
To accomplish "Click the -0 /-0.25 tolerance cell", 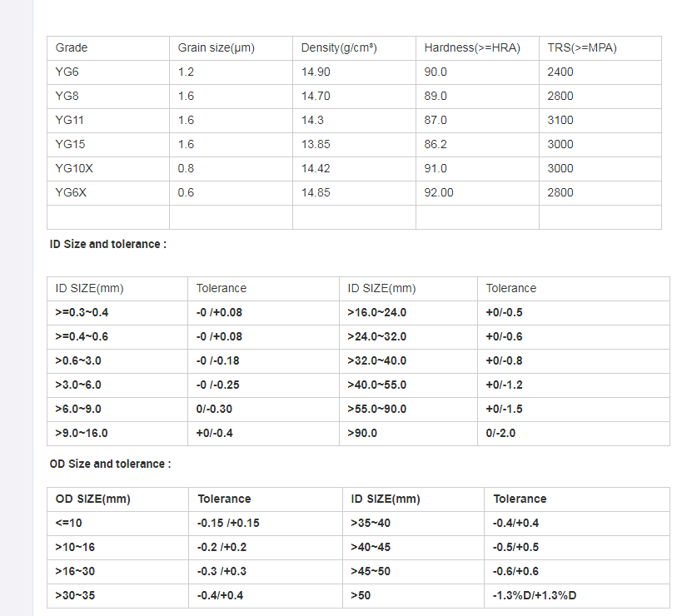I will (263, 385).
